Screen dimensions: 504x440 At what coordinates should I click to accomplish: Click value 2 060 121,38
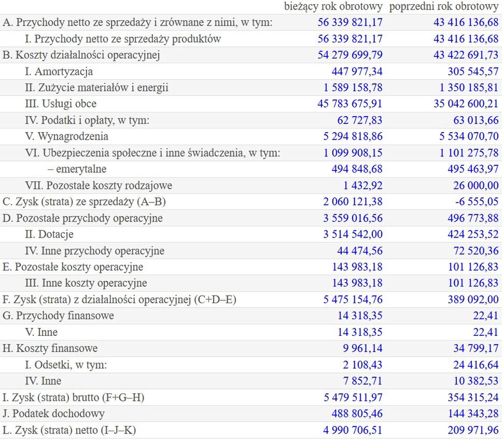(353, 202)
